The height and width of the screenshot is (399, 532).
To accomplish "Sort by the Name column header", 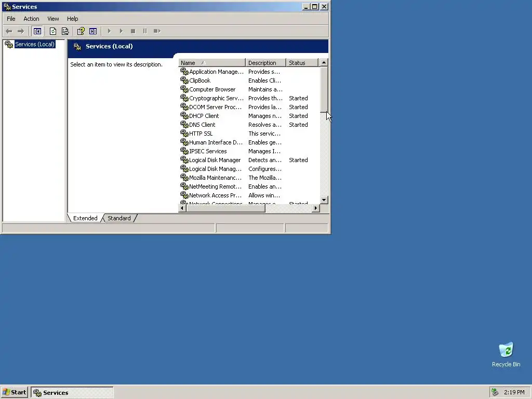I will [211, 63].
